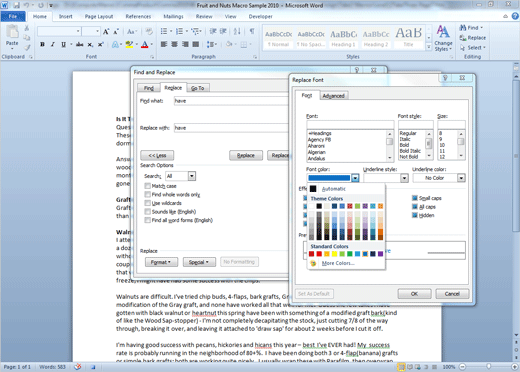Align text left in Paragraph group
The width and height of the screenshot is (520, 372).
(x=164, y=44)
